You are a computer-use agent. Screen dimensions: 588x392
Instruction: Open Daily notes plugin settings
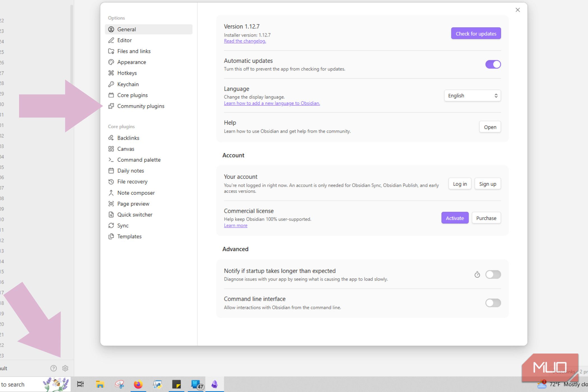click(149, 171)
